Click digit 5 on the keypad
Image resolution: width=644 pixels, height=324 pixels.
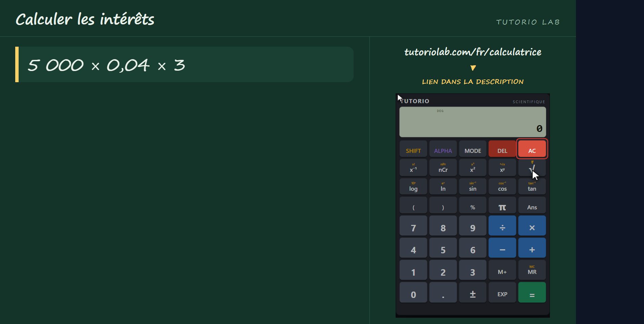[x=443, y=248]
